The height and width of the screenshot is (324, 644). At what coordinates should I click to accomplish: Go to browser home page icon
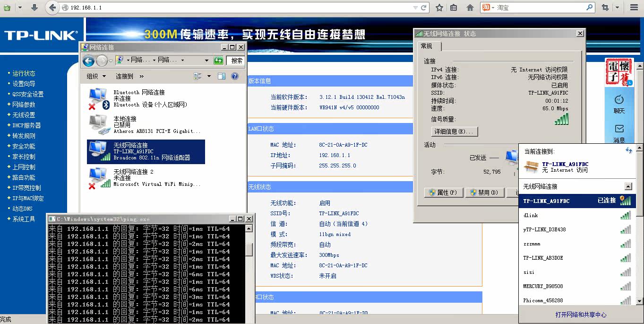tap(470, 8)
